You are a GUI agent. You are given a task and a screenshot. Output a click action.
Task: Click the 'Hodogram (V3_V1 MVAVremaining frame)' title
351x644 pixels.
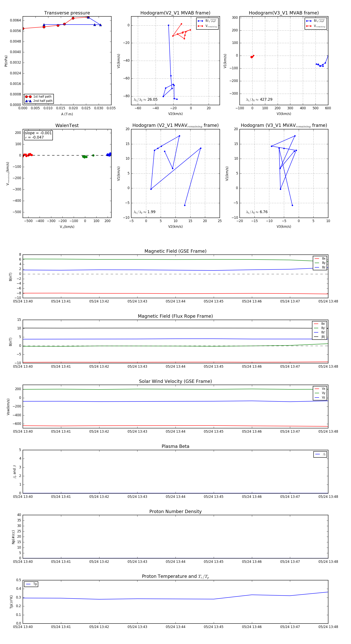tap(284, 125)
